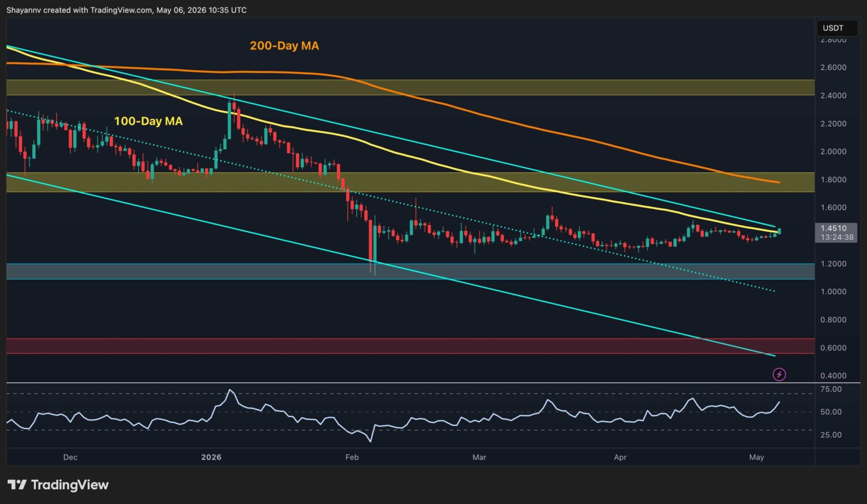The image size is (867, 504).
Task: Click the Feb label on time axis
Action: point(352,457)
